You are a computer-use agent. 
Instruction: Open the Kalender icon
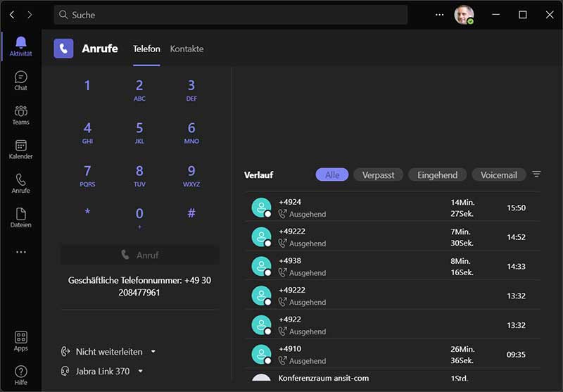[x=20, y=148]
